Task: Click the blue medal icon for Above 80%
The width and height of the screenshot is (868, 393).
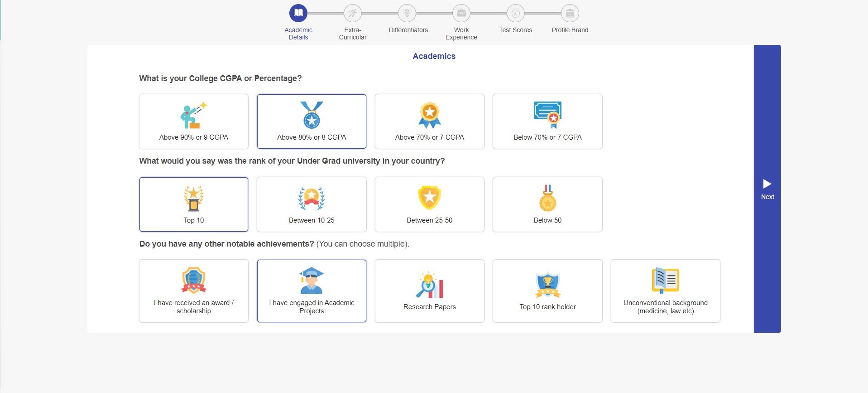Action: 312,115
